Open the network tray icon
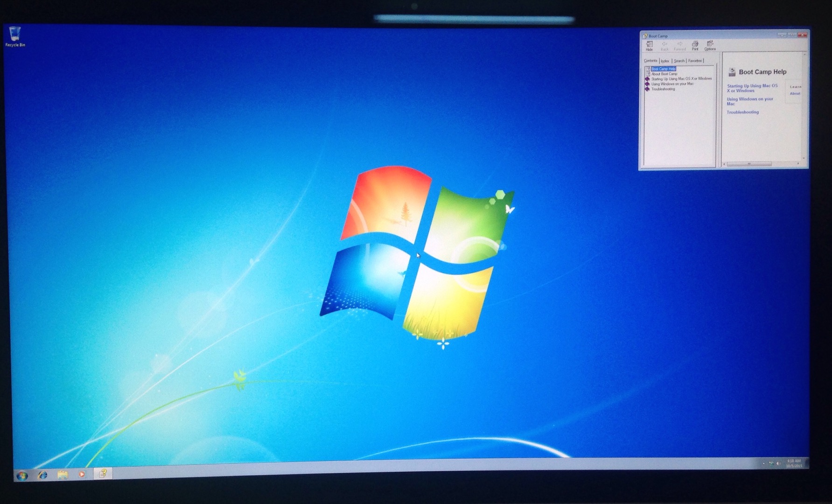This screenshot has height=504, width=832. pyautogui.click(x=771, y=463)
